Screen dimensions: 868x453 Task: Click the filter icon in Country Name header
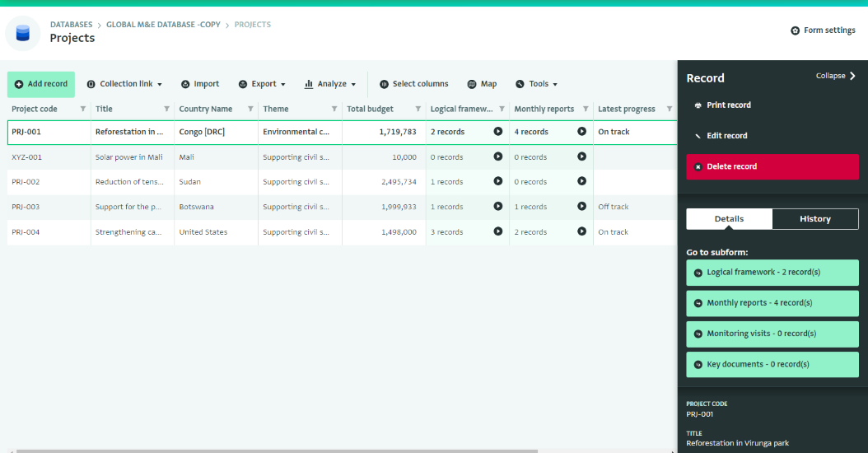pos(250,109)
